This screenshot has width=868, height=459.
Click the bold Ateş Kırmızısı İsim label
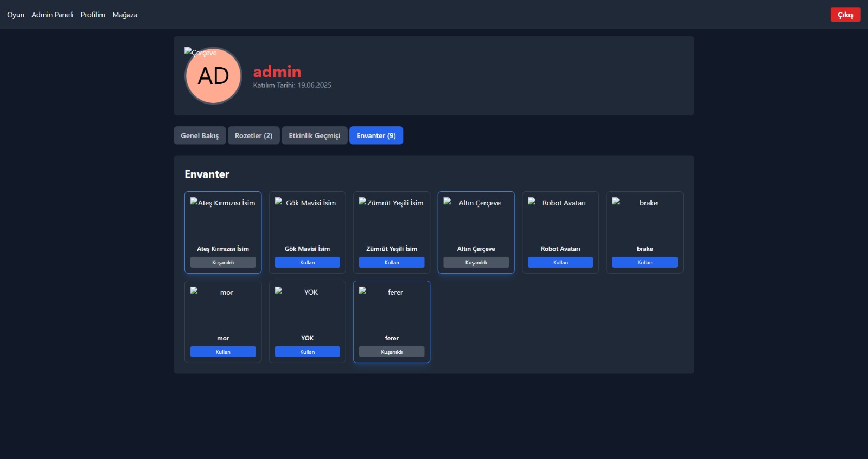(x=223, y=249)
